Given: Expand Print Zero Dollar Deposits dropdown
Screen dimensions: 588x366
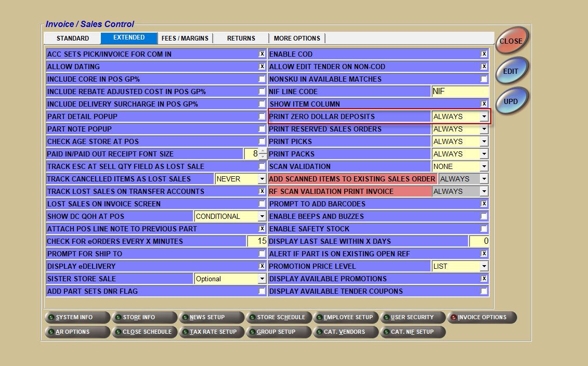Looking at the screenshot, I should 484,116.
